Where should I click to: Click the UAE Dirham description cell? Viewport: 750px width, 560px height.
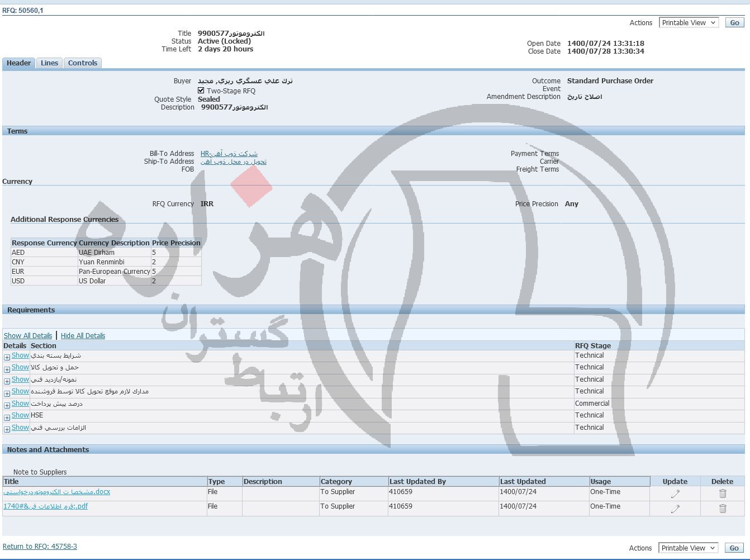[x=115, y=253]
